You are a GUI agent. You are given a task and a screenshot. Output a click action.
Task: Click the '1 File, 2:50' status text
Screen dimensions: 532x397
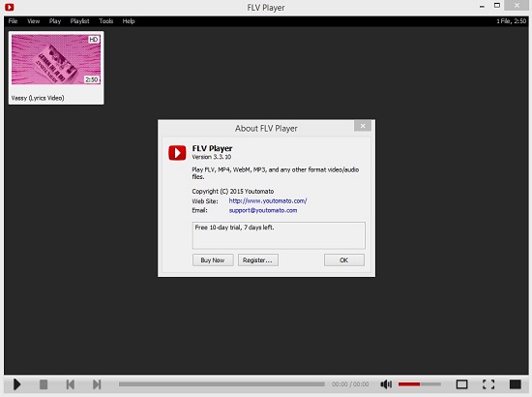[x=512, y=21]
